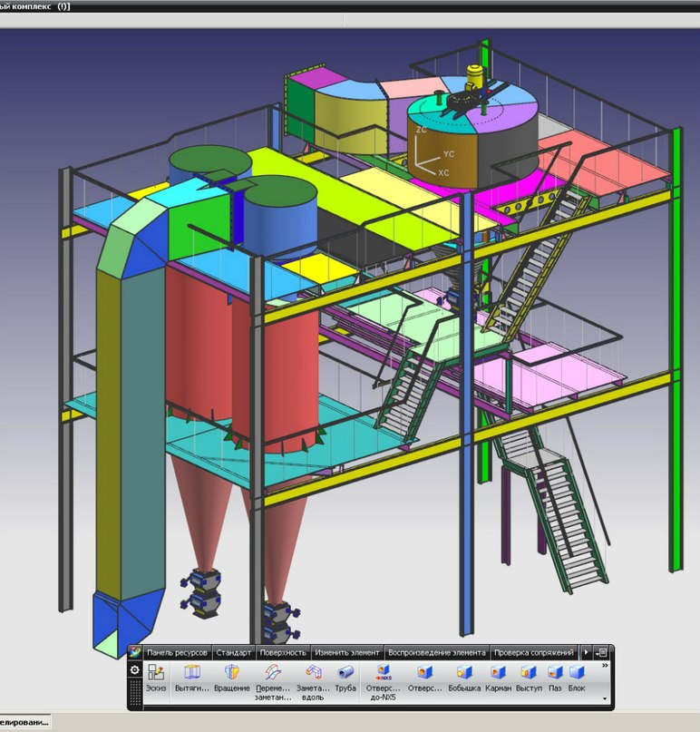Open the radial toolbar gear settings
The width and height of the screenshot is (700, 732).
coord(135,670)
